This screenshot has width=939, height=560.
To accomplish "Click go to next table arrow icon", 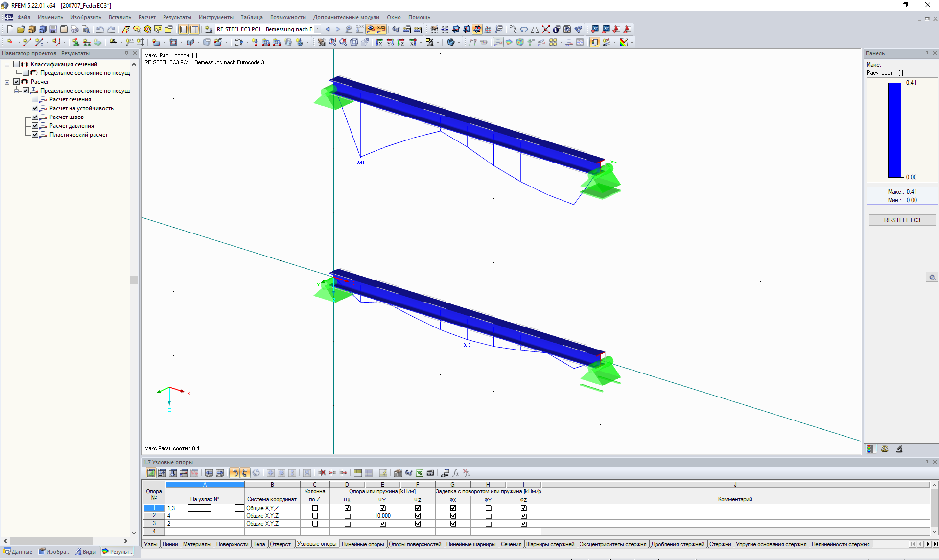I will coord(220,473).
